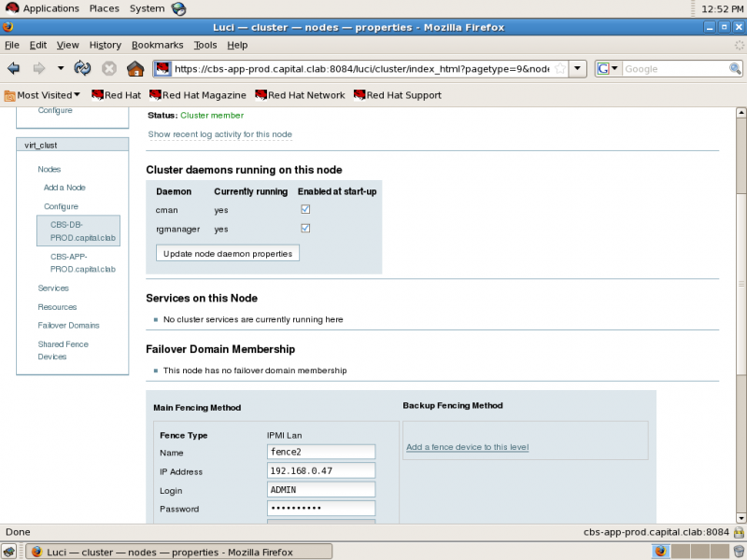
Task: Click the vertical scrollbar down arrow
Action: coord(740,518)
